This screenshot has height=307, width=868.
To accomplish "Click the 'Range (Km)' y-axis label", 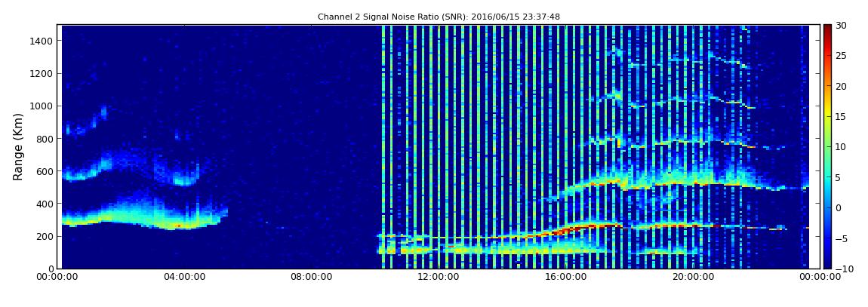I will tap(18, 146).
